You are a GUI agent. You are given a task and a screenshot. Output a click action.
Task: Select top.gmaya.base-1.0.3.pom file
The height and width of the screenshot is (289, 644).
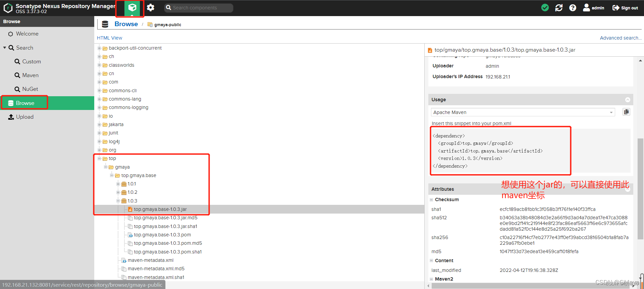coord(162,235)
